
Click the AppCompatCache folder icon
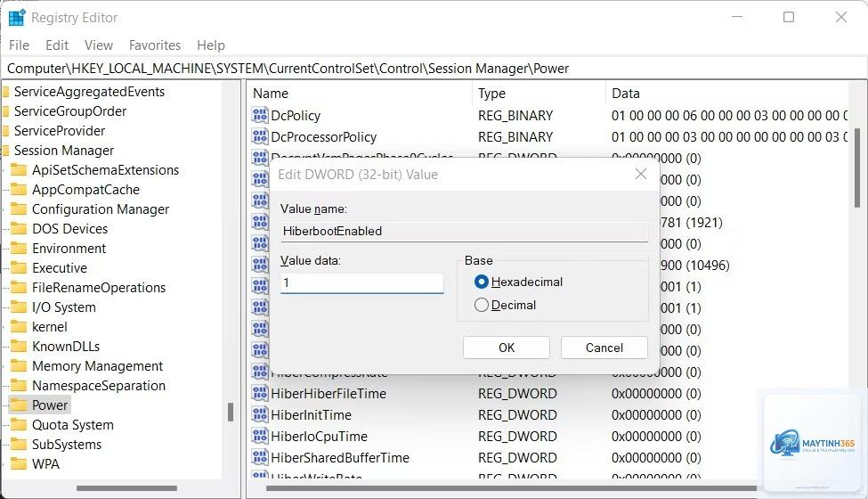pos(19,190)
